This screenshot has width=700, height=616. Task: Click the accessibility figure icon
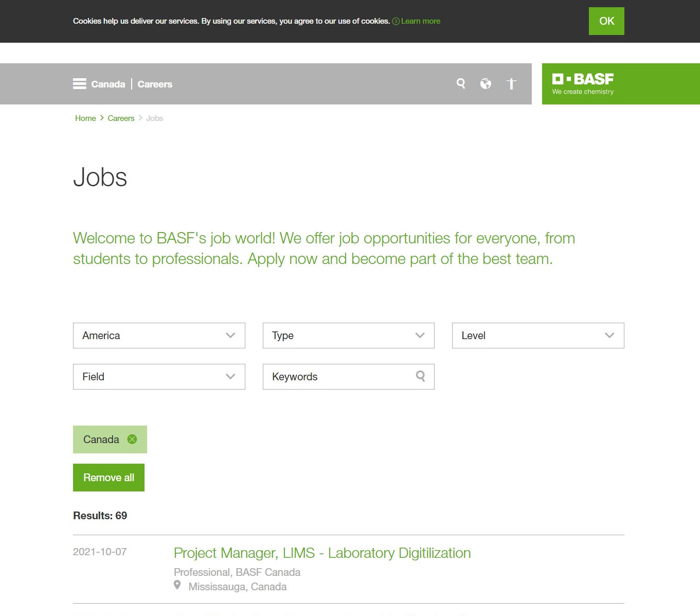pos(511,84)
